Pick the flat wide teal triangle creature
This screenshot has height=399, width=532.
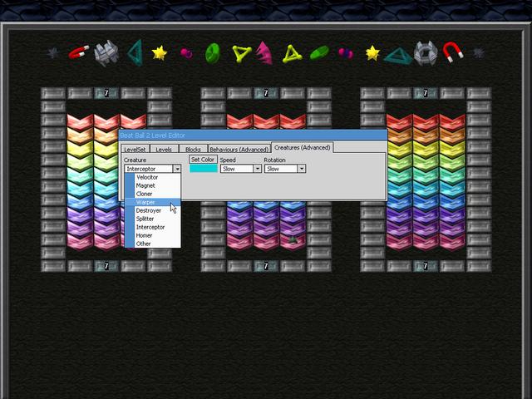pyautogui.click(x=397, y=56)
